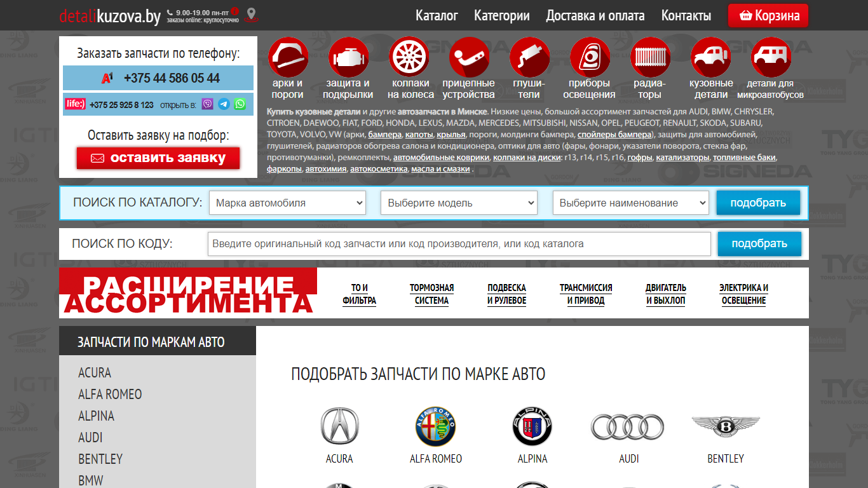Expand the 'Выберите наименование' dropdown
The height and width of the screenshot is (488, 868).
point(631,203)
